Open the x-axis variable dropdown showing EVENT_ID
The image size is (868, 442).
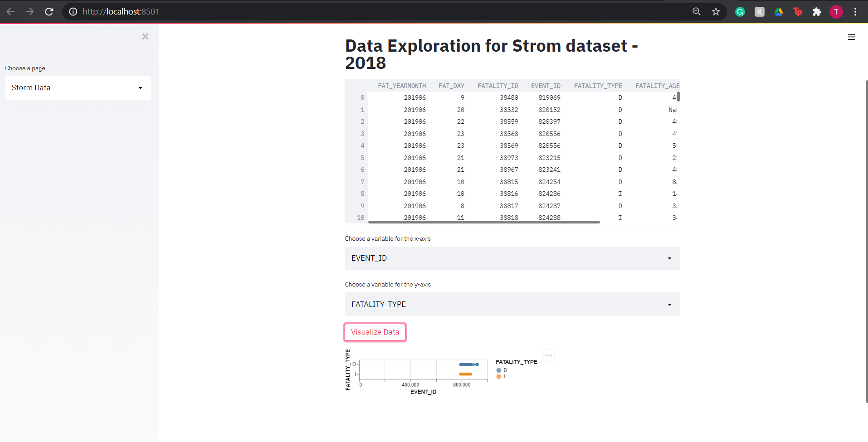click(512, 258)
